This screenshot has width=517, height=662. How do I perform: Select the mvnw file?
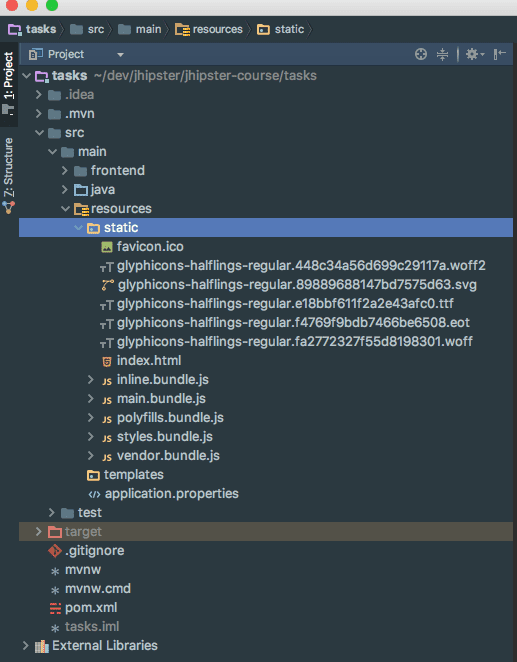83,570
